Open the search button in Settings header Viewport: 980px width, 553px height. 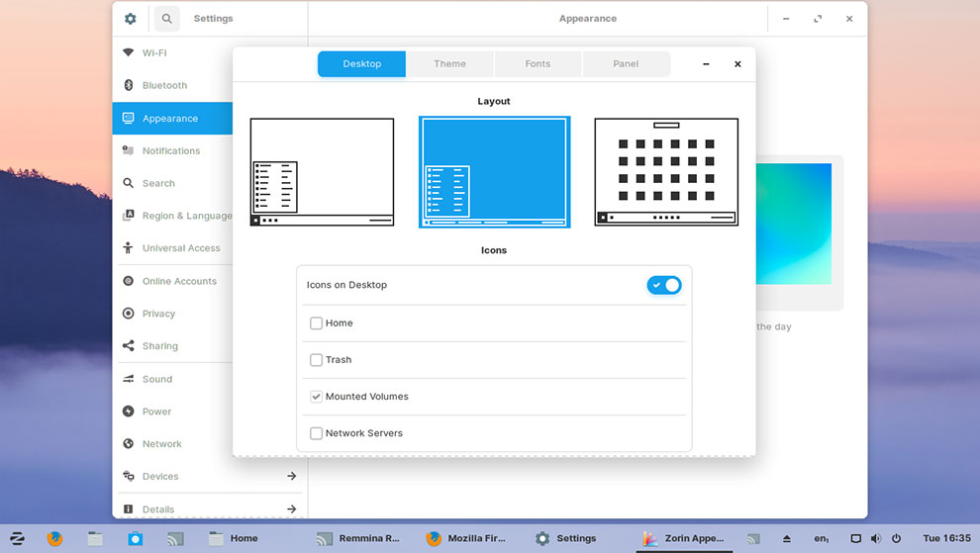[x=167, y=19]
